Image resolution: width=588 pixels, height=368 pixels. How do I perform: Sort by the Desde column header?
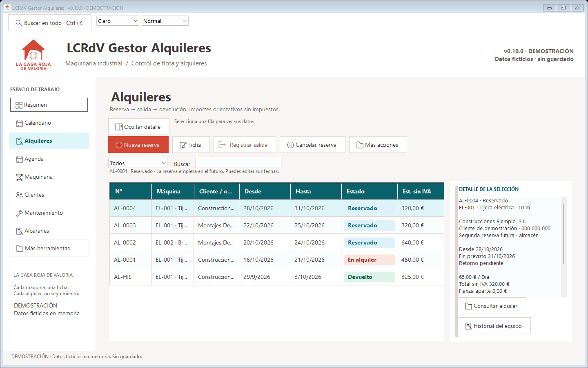(265, 191)
